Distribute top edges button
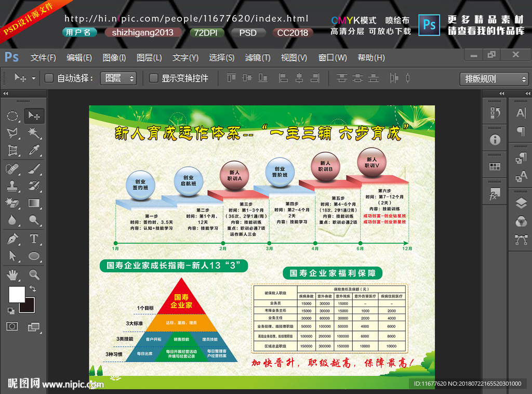Screen dimensions: 532x394 pos(342,78)
